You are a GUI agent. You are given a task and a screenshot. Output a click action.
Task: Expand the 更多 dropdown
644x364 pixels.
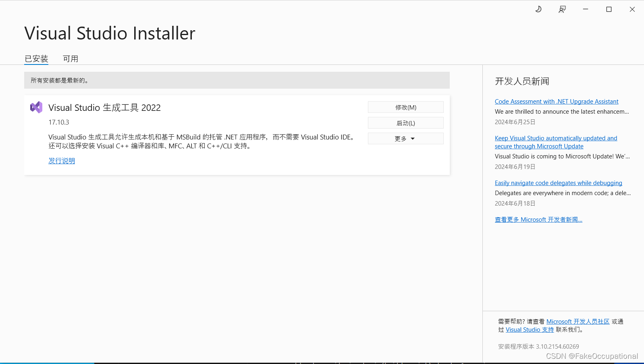click(406, 139)
